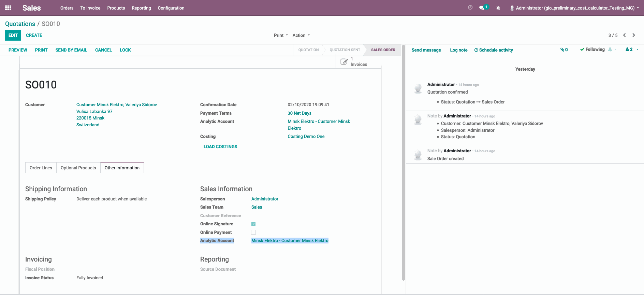
Task: Open the activities clock icon
Action: (470, 8)
